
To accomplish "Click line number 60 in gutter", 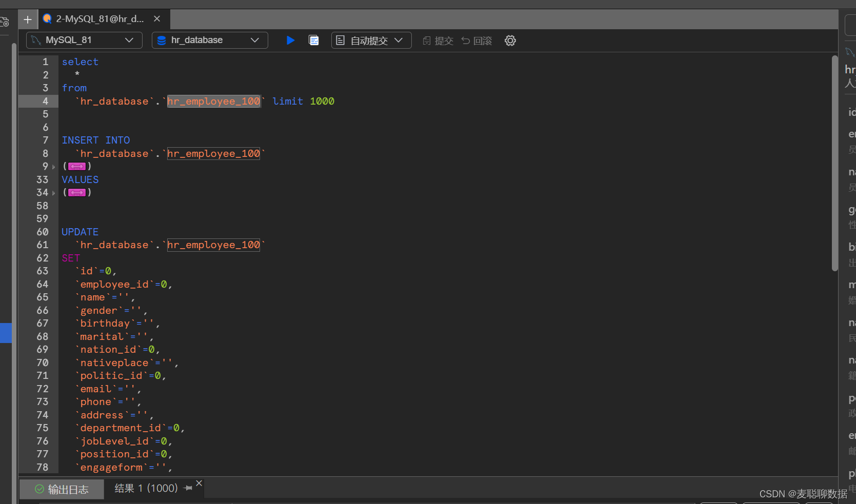I will pyautogui.click(x=42, y=232).
